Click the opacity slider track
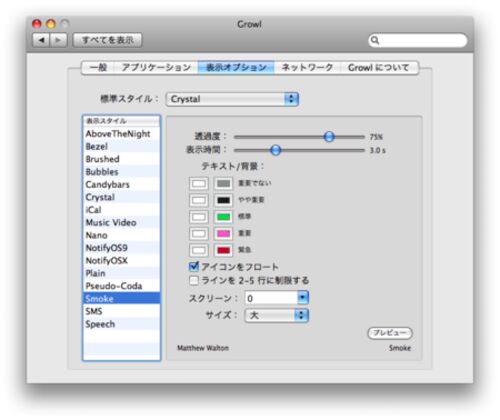Screen dimensions: 500x420 pyautogui.click(x=299, y=137)
